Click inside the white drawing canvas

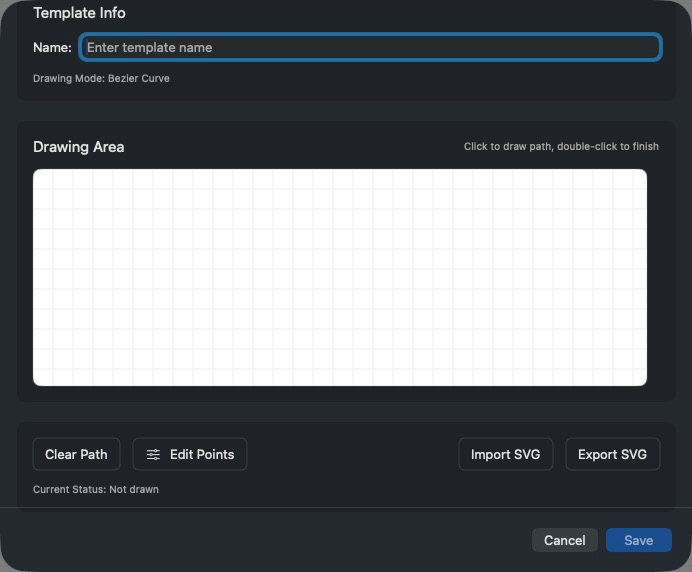pos(340,277)
